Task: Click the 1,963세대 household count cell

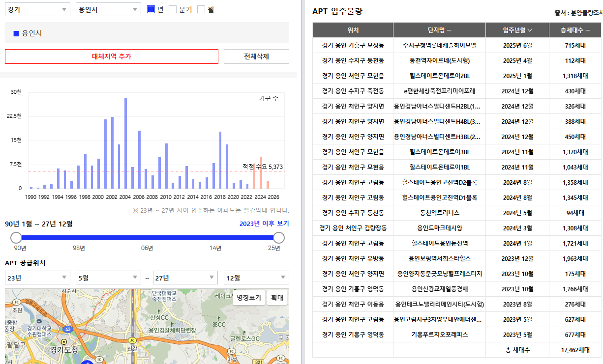Action: 575,258
